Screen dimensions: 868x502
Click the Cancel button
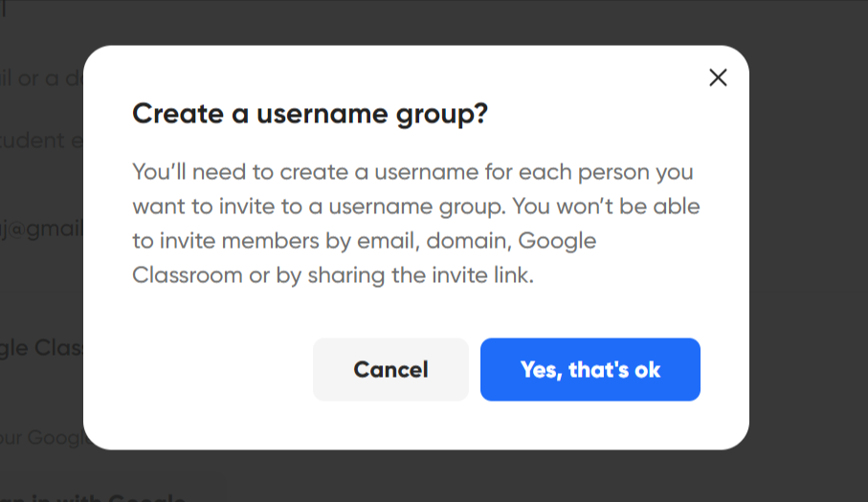pyautogui.click(x=390, y=369)
